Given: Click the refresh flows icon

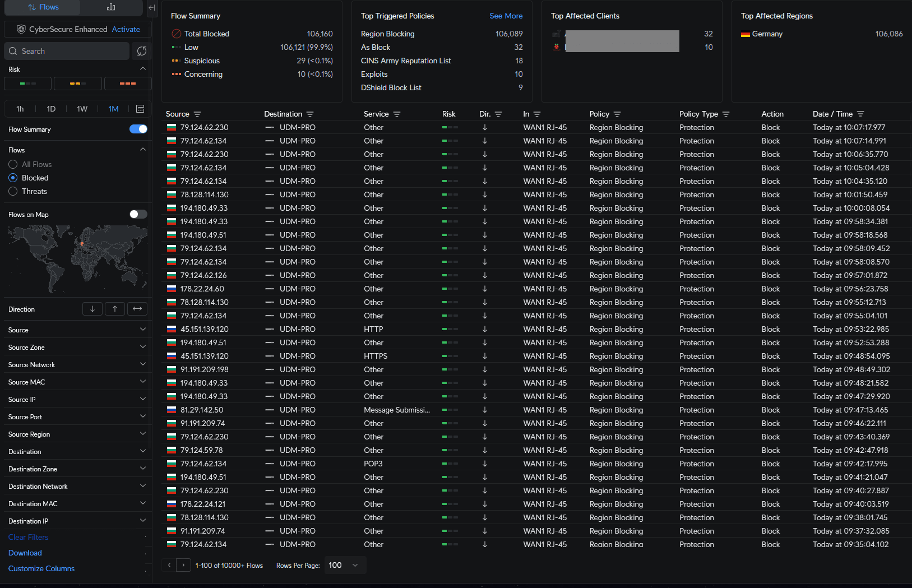Looking at the screenshot, I should pos(142,51).
